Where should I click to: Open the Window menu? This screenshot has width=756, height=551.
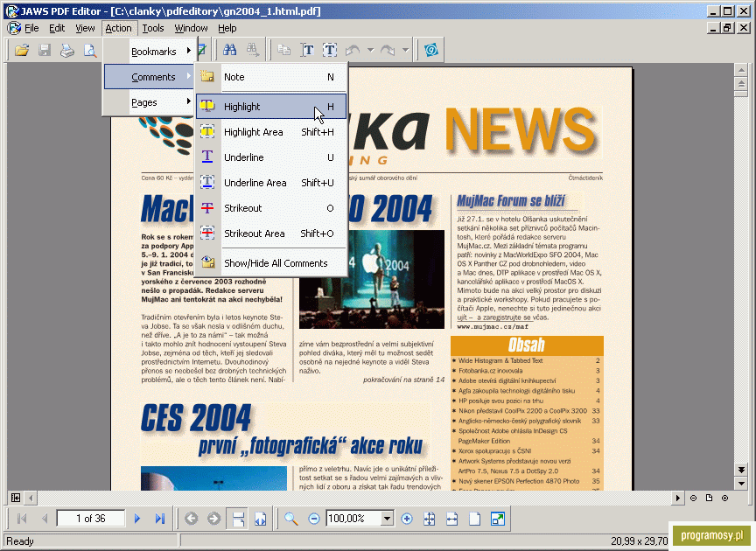coord(191,28)
